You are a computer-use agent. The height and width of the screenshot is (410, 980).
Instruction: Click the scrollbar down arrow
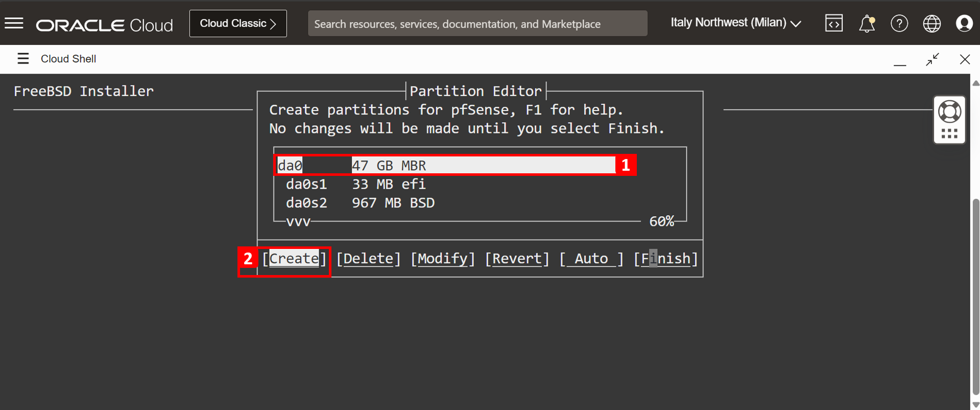(976, 404)
